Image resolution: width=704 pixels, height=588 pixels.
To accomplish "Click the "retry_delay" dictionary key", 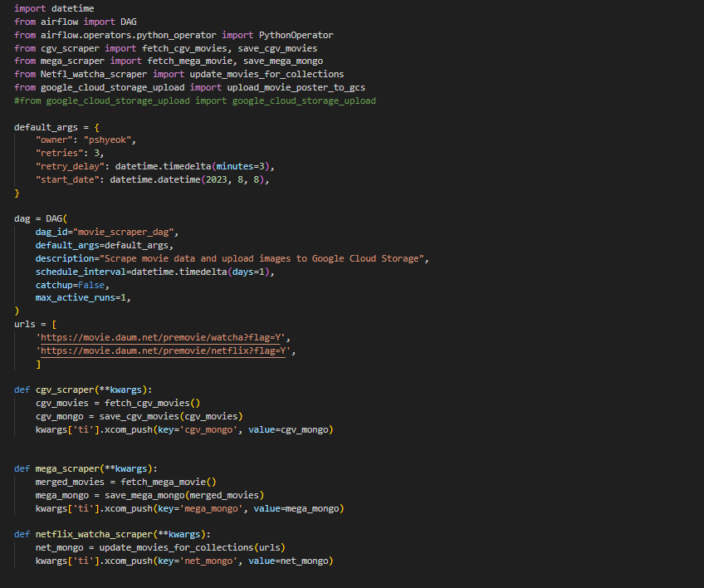I will click(x=70, y=166).
